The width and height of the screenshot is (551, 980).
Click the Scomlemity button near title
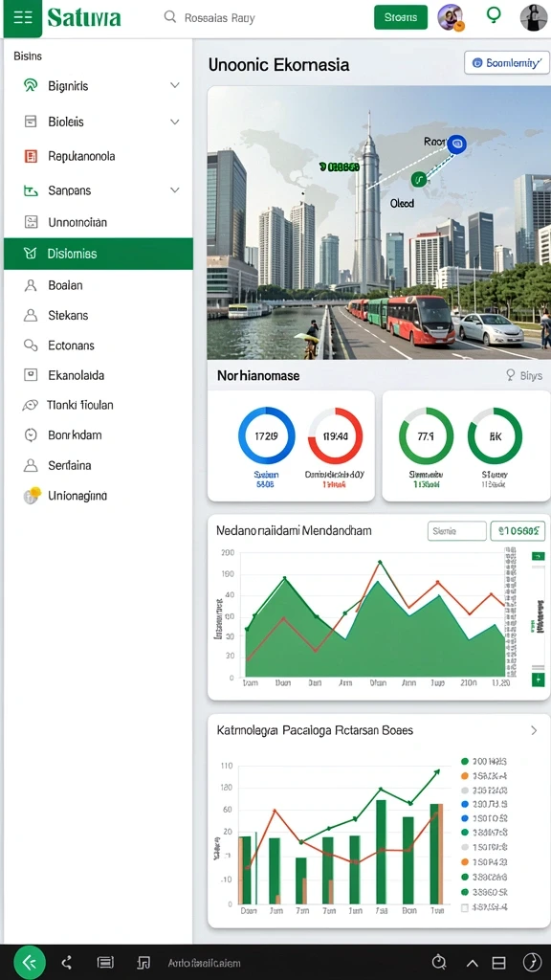click(x=507, y=63)
